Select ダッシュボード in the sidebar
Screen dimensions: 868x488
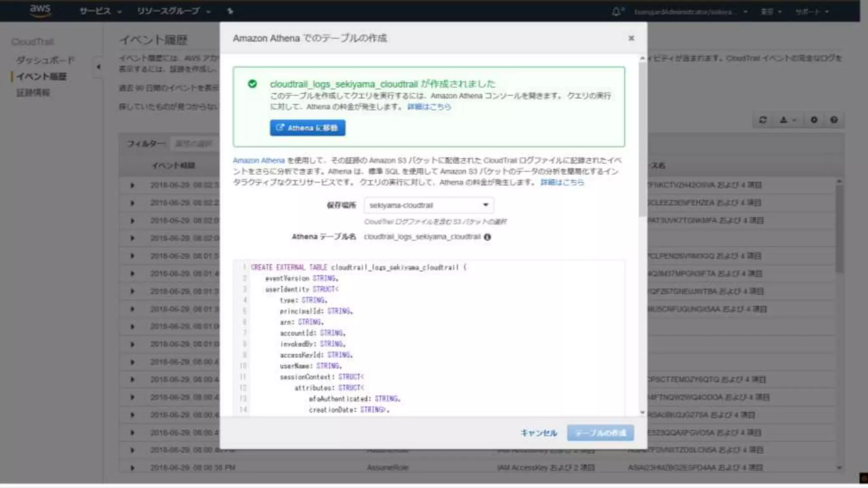(45, 60)
